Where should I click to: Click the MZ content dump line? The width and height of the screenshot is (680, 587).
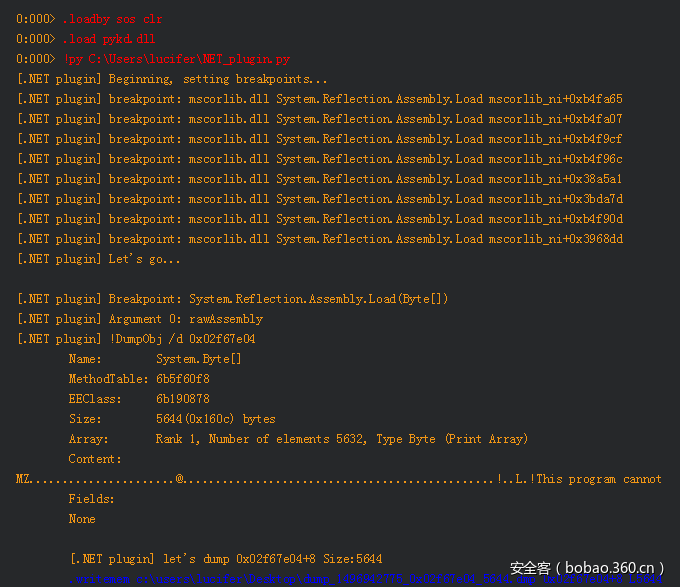pos(339,479)
